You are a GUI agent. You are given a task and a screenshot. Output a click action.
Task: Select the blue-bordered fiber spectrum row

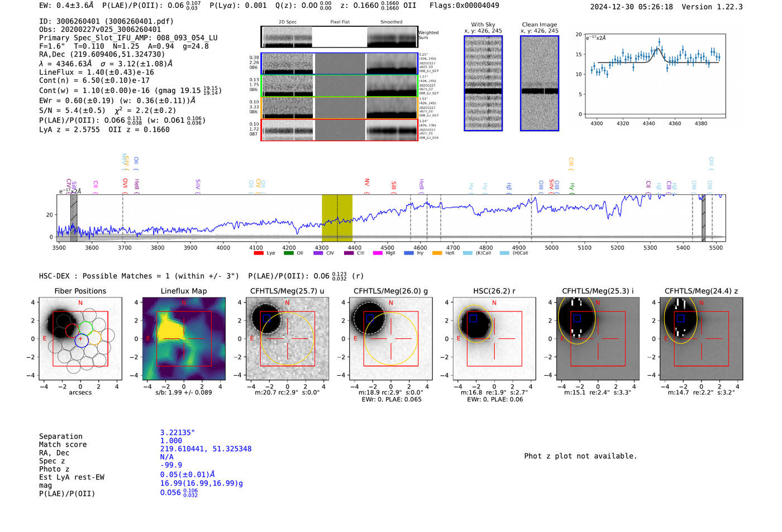[339, 64]
